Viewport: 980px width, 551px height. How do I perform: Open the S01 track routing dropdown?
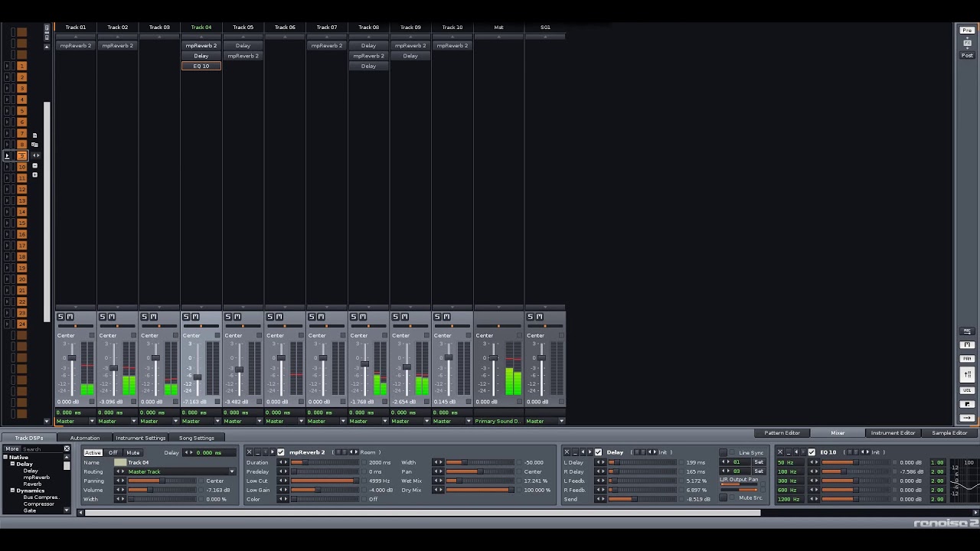point(545,421)
